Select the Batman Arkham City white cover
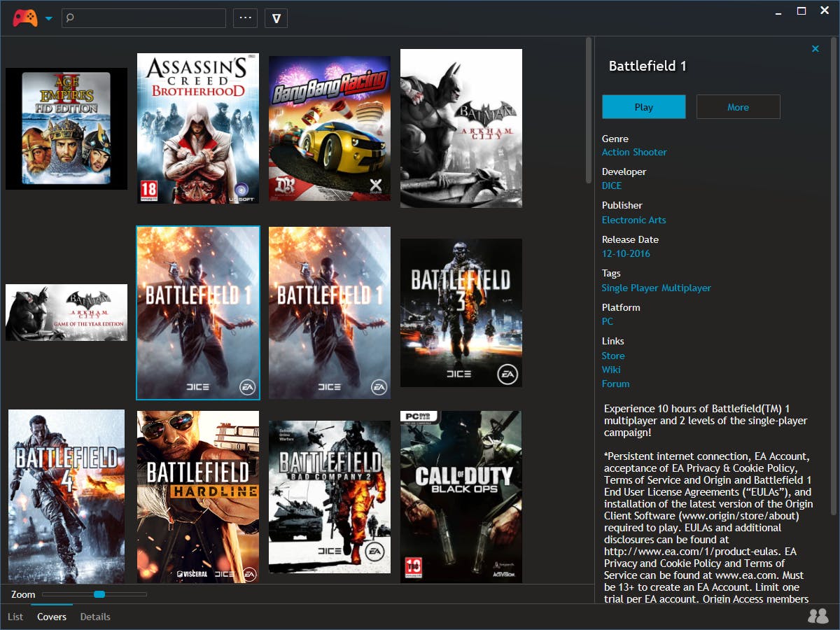 tap(461, 129)
